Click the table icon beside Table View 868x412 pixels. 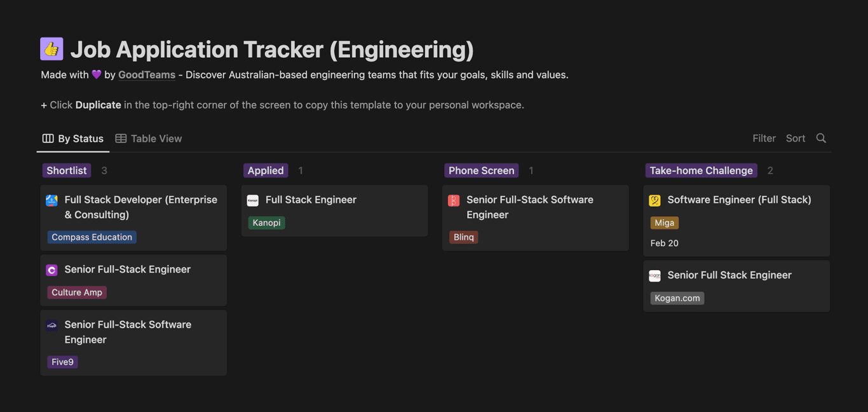pyautogui.click(x=121, y=138)
